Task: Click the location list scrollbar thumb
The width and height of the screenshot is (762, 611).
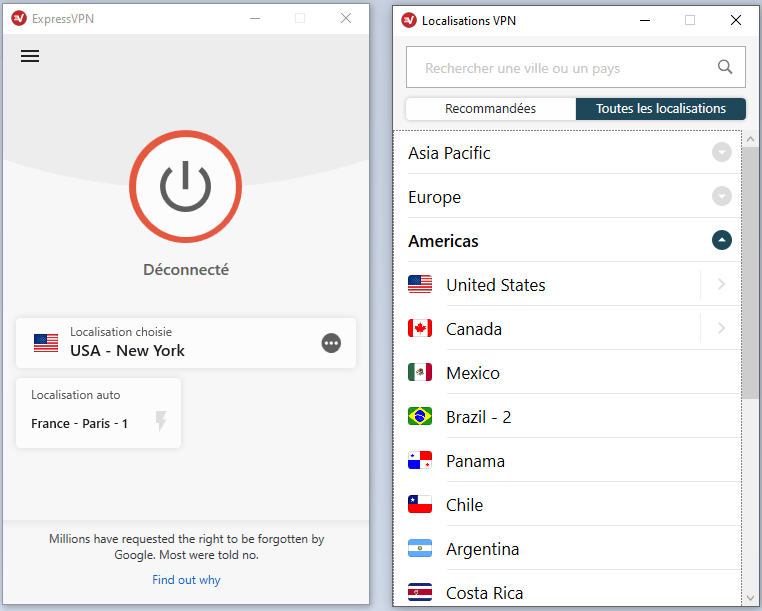Action: click(750, 272)
